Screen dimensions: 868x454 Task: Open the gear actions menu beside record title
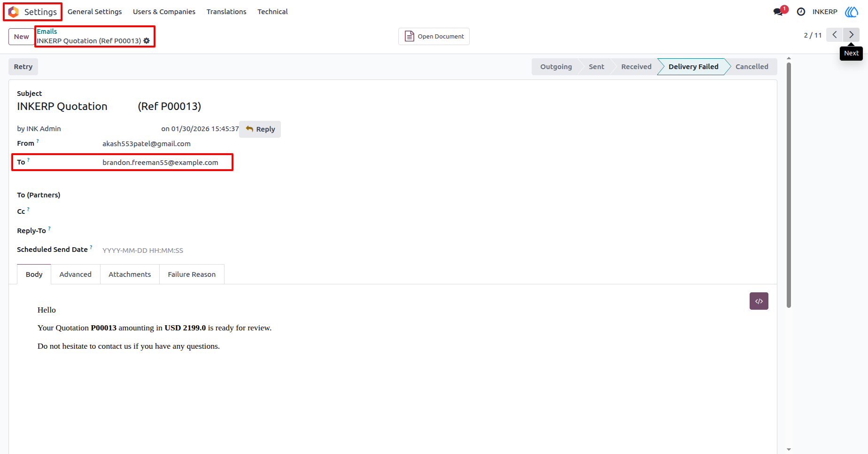(x=147, y=41)
